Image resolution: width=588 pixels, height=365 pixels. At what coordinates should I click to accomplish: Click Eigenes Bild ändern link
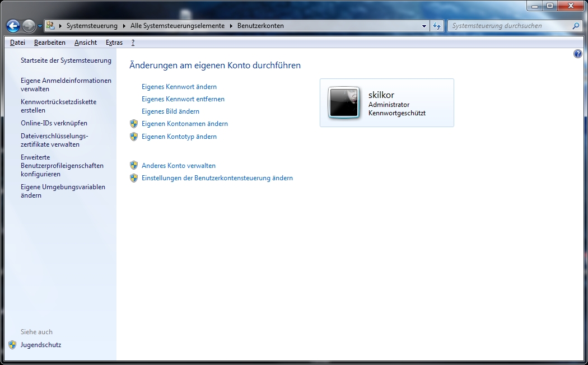point(170,111)
